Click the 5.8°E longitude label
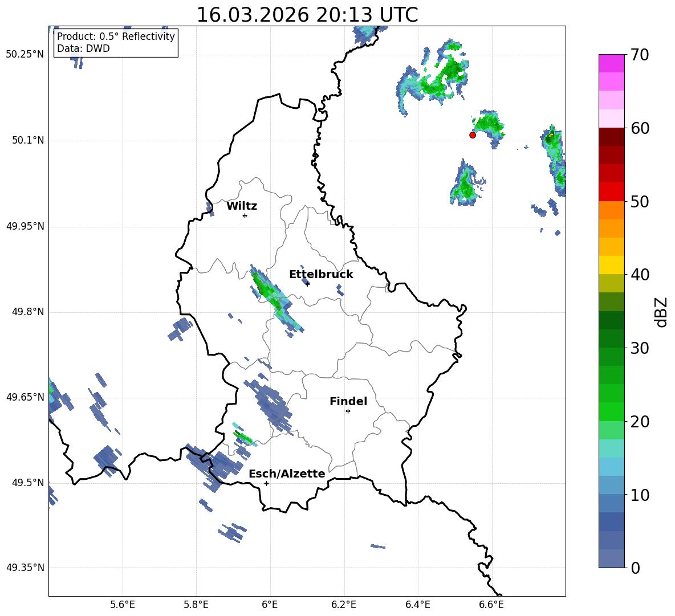The width and height of the screenshot is (675, 616). 196,605
